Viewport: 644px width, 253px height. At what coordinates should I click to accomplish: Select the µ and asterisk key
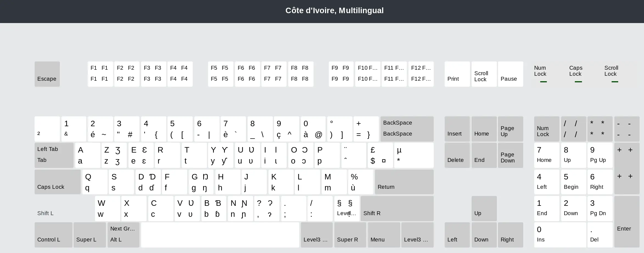click(x=414, y=155)
